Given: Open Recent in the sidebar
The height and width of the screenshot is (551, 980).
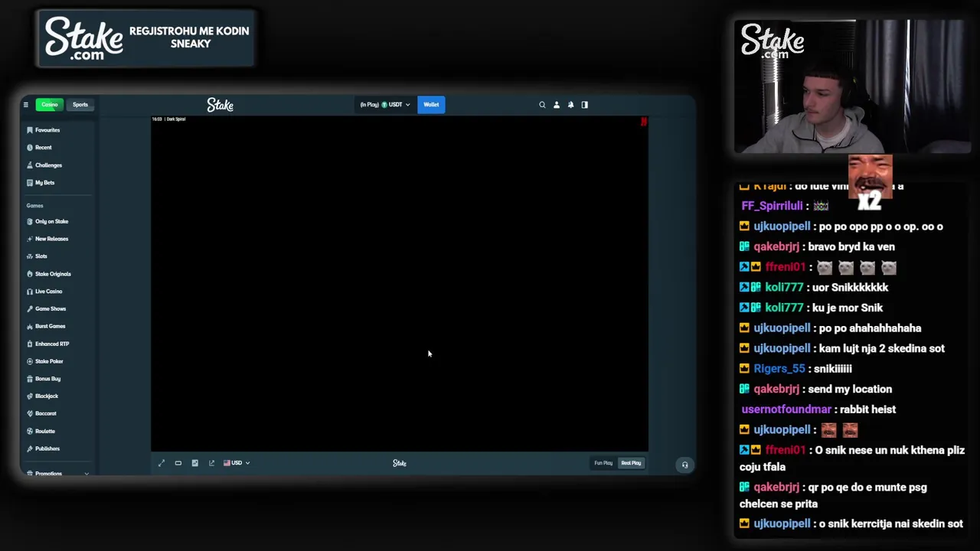Looking at the screenshot, I should click(57, 148).
